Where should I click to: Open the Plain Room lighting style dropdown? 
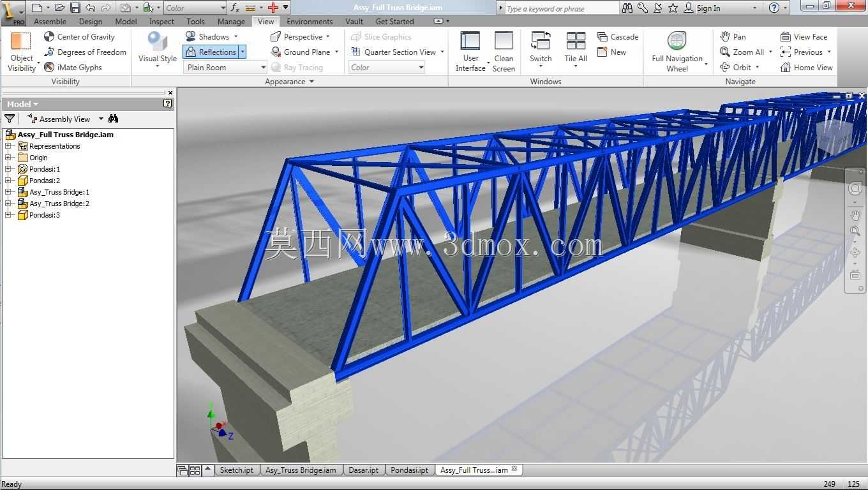tap(225, 67)
